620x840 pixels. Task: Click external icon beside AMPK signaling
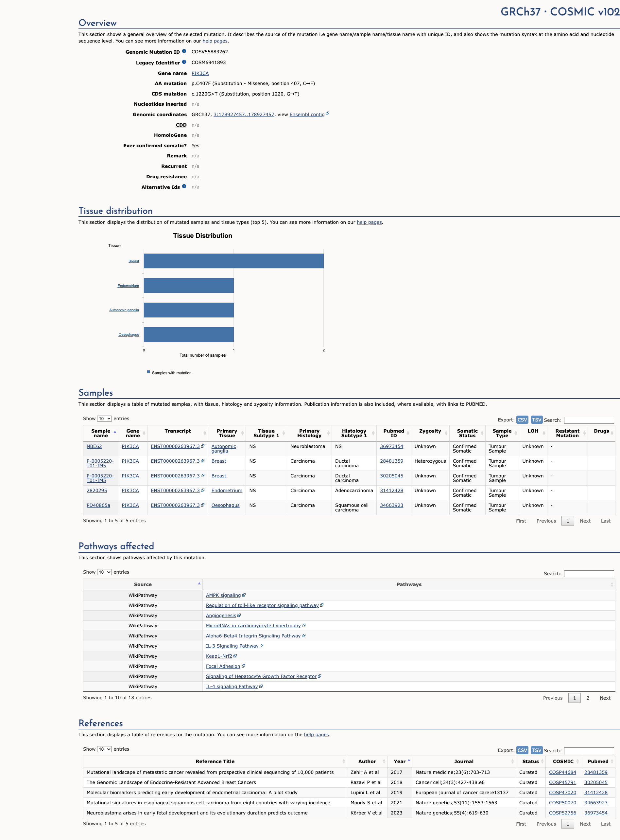click(x=244, y=595)
